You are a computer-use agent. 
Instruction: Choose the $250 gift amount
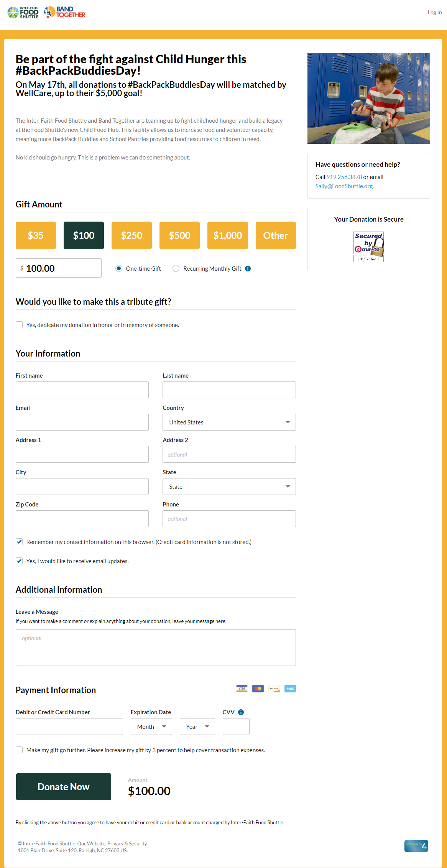click(131, 235)
